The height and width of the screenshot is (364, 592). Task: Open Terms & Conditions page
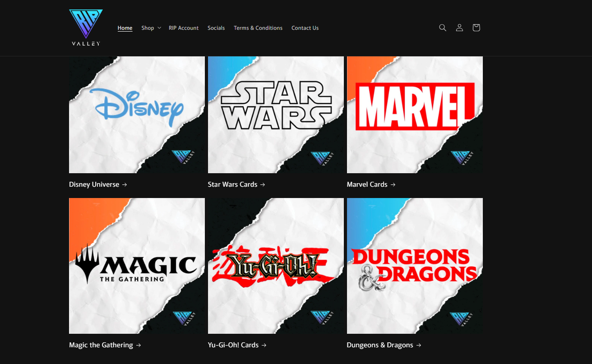point(258,28)
